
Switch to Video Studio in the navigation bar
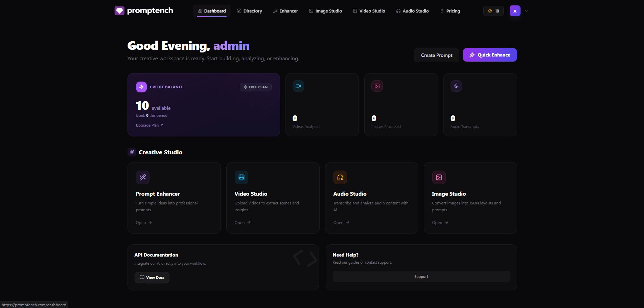tap(369, 10)
